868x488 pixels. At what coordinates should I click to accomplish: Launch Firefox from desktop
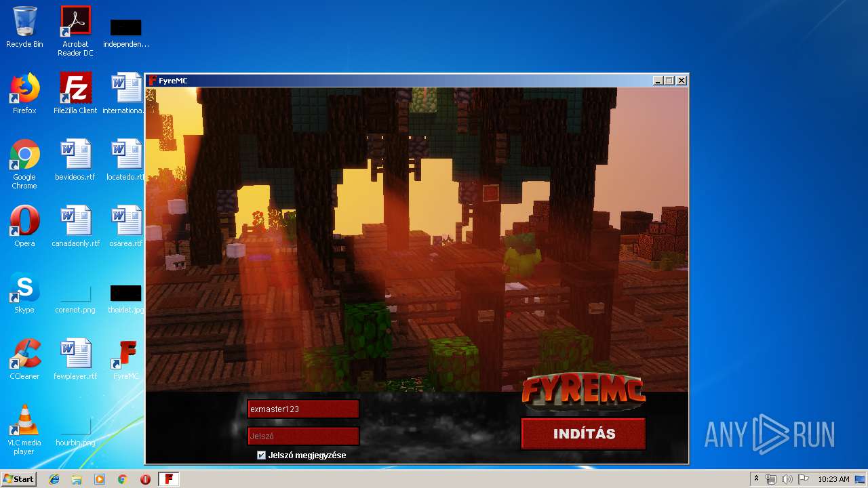click(x=24, y=94)
